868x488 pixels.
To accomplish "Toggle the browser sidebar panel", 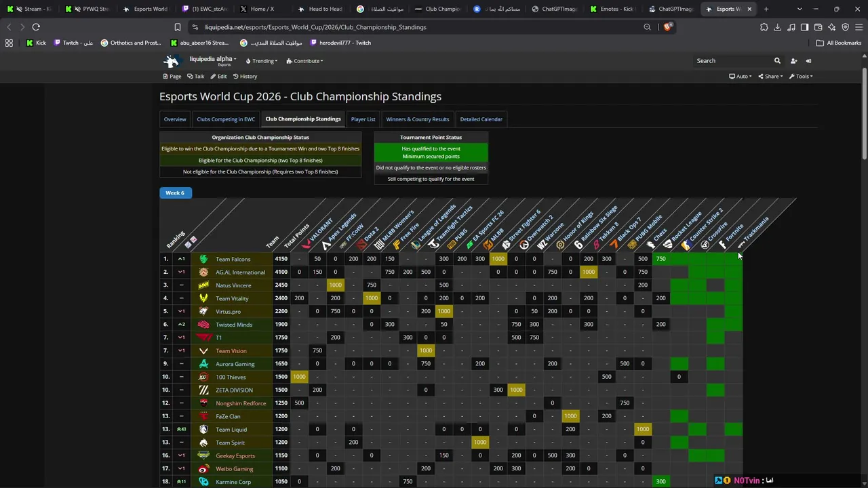I will tap(804, 27).
